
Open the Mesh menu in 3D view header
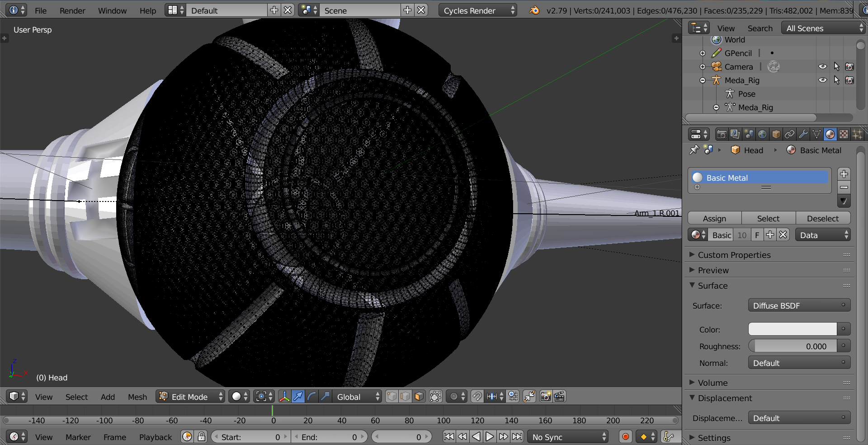pyautogui.click(x=137, y=397)
